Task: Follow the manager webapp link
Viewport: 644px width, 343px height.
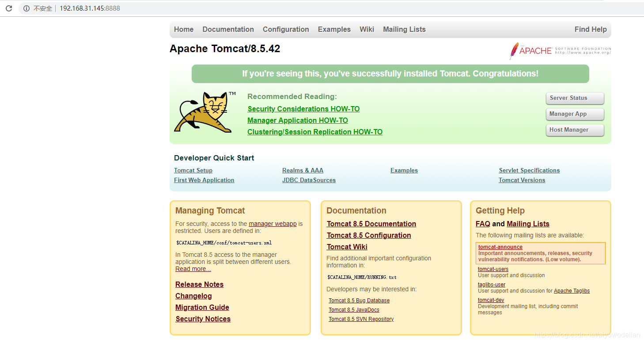Action: point(273,224)
